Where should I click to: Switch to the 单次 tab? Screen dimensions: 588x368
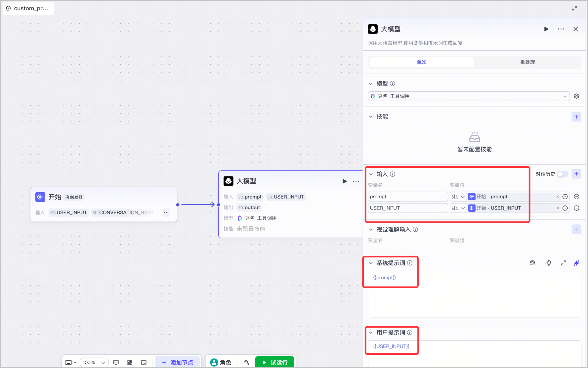coord(422,62)
